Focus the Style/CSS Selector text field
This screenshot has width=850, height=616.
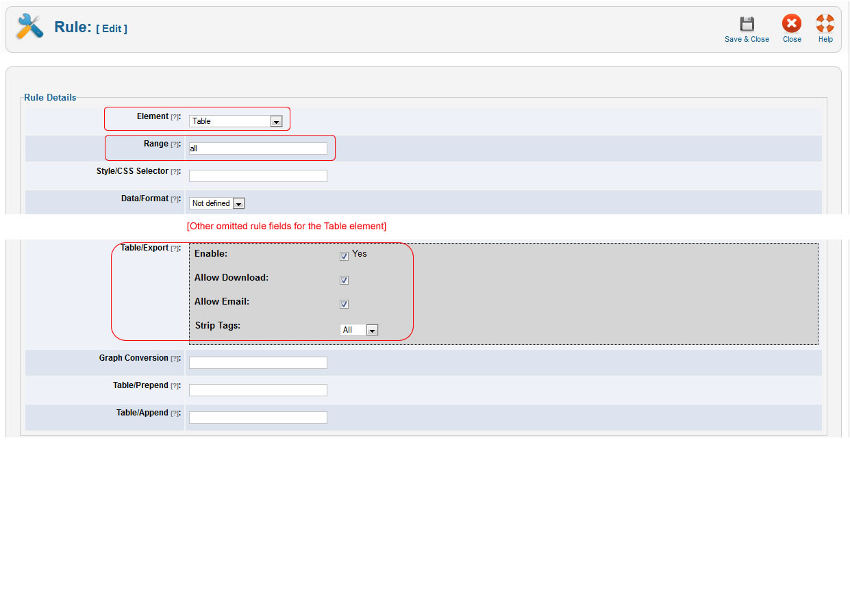coord(258,176)
